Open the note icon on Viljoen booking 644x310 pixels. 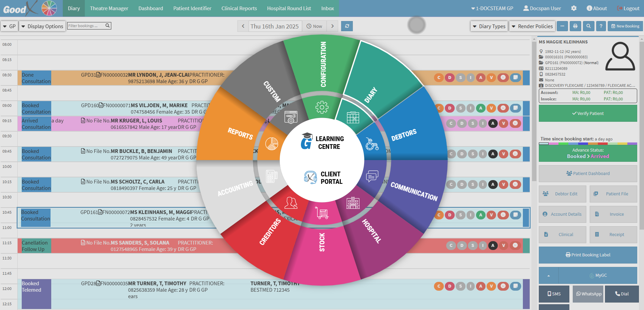pyautogui.click(x=515, y=108)
